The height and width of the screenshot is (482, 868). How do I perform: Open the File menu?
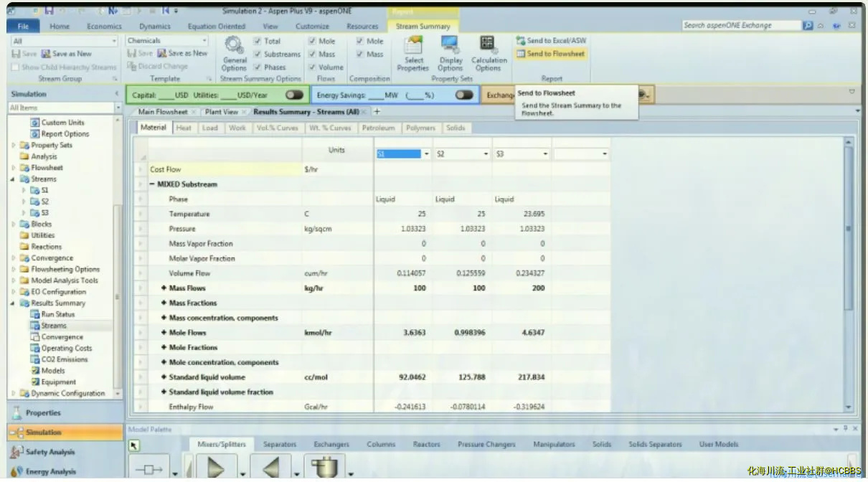tap(22, 26)
